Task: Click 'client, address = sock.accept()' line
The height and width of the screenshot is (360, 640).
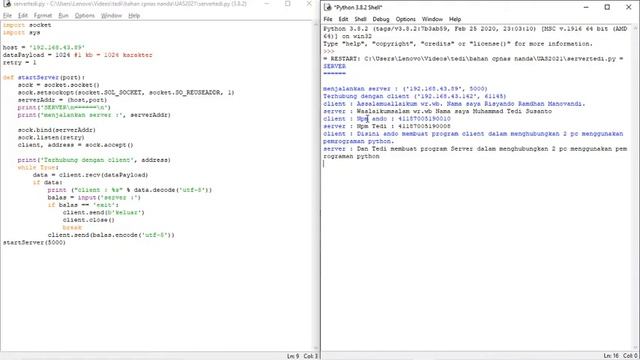Action: click(x=76, y=145)
